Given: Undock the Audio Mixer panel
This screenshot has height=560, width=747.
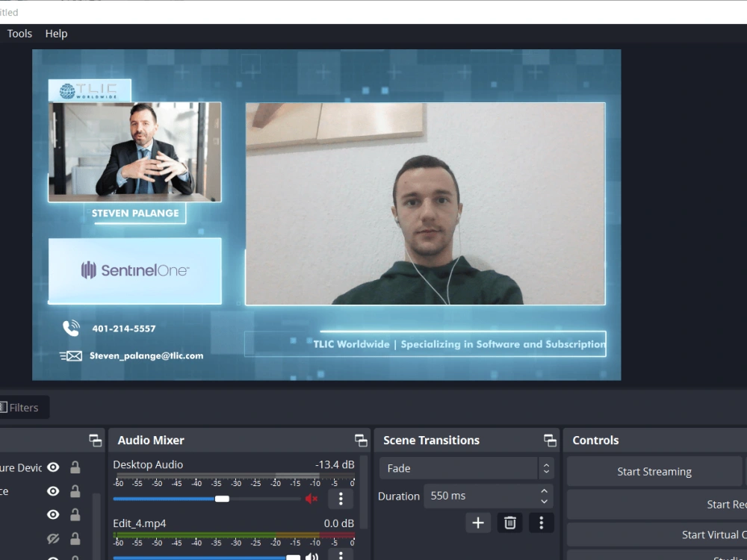Looking at the screenshot, I should [x=361, y=441].
